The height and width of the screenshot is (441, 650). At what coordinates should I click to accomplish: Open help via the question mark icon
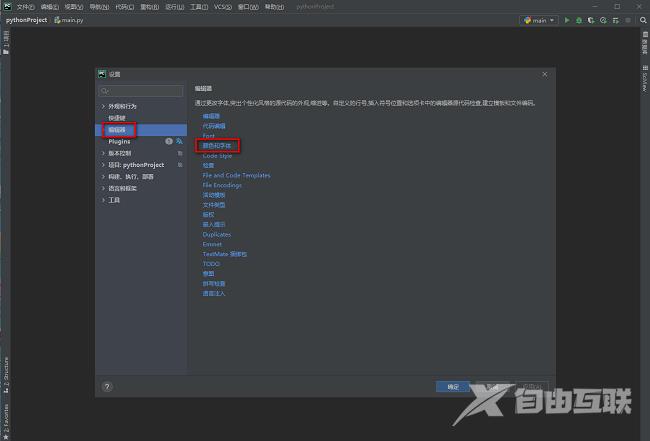pos(107,386)
